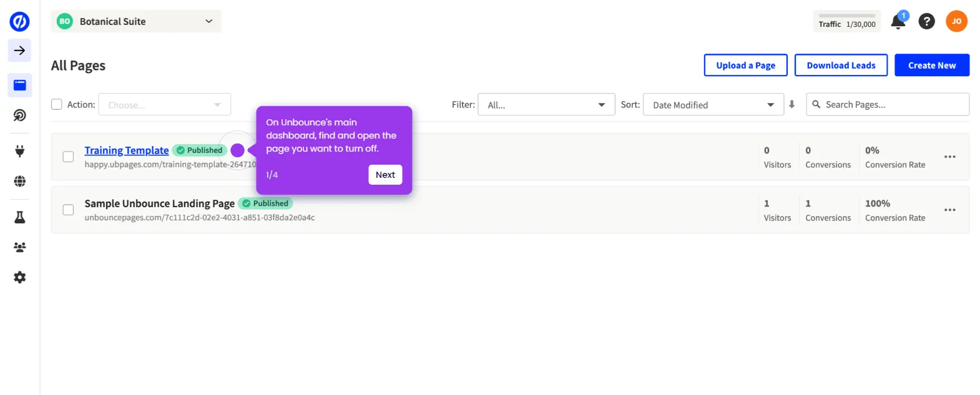Click the Published badge on Sample Unbounce Landing Page
The width and height of the screenshot is (980, 395).
[x=265, y=203]
